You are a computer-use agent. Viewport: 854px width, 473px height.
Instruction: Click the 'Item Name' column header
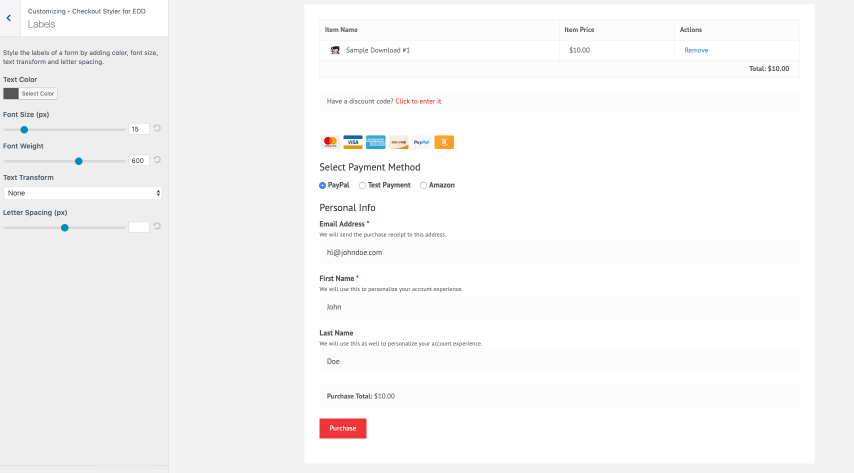[x=341, y=30]
